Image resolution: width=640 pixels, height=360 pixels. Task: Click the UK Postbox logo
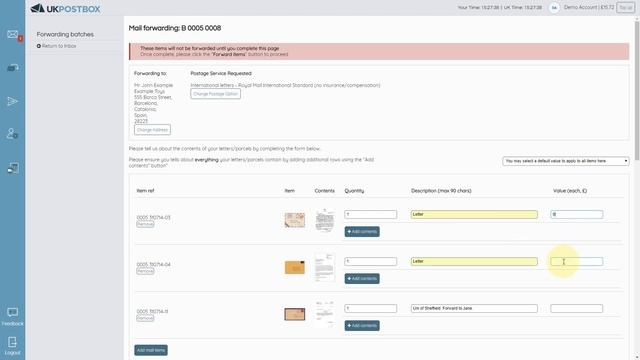65,9
